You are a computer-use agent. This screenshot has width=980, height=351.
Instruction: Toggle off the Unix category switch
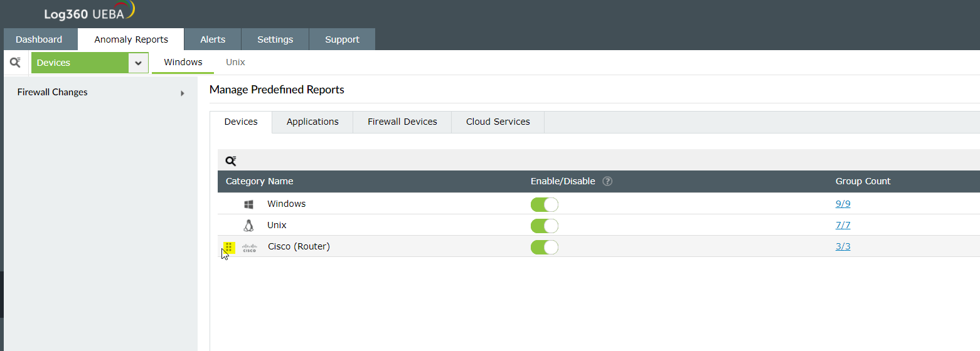tap(544, 226)
